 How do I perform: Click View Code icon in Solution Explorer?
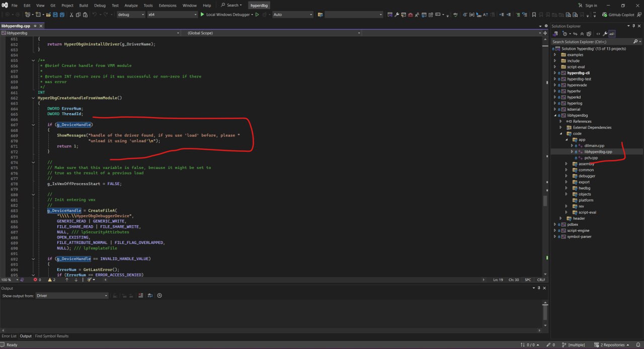coord(598,34)
